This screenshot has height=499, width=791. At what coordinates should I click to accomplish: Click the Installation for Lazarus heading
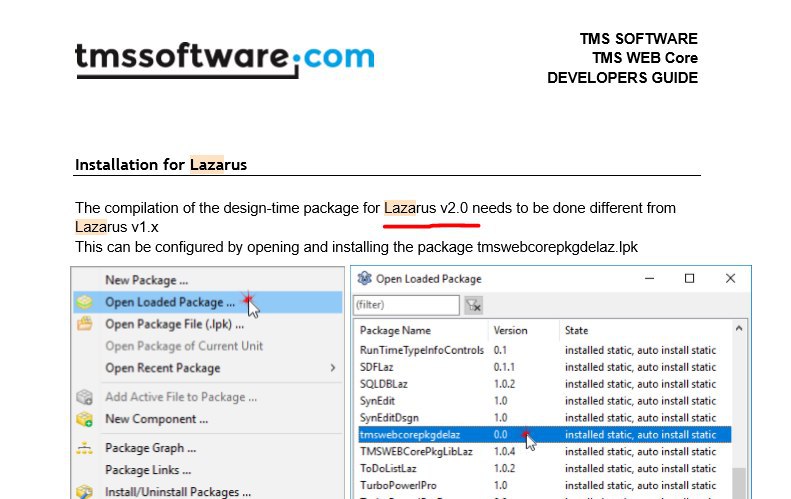[161, 164]
